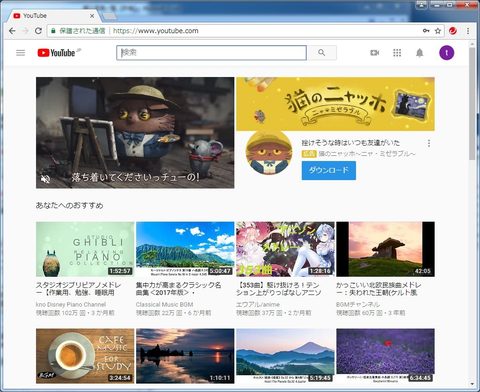This screenshot has height=392, width=480.
Task: Open the YouTube hamburger guide menu
Action: 20,53
